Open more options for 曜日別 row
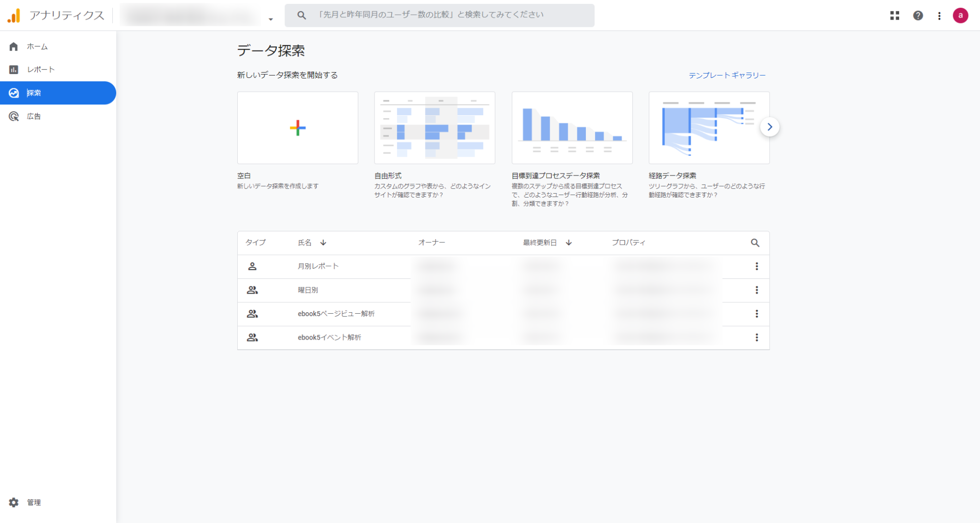This screenshot has width=980, height=523. coord(756,290)
